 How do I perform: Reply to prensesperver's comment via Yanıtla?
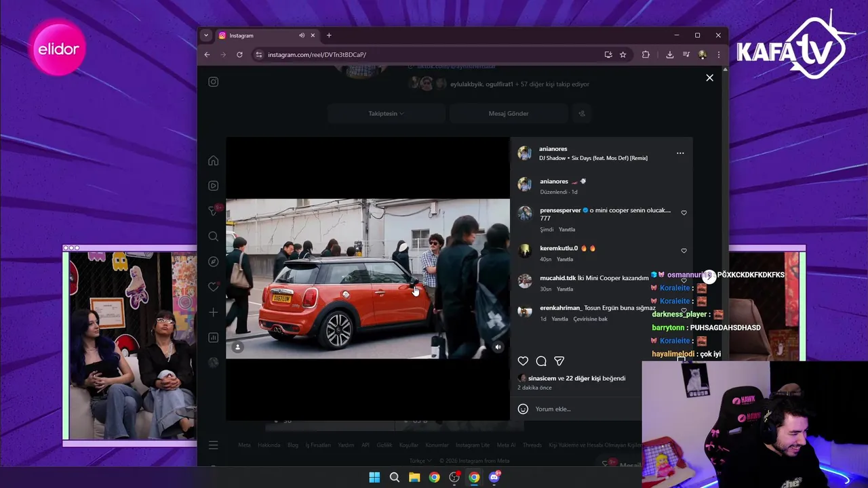567,230
